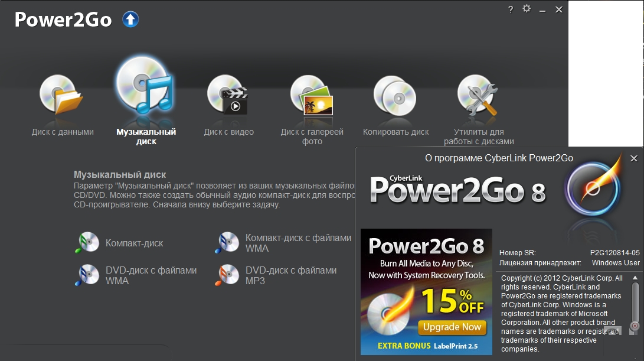644x361 pixels.
Task: Select the Copy Disc (Копировать диск) icon
Action: click(x=395, y=95)
